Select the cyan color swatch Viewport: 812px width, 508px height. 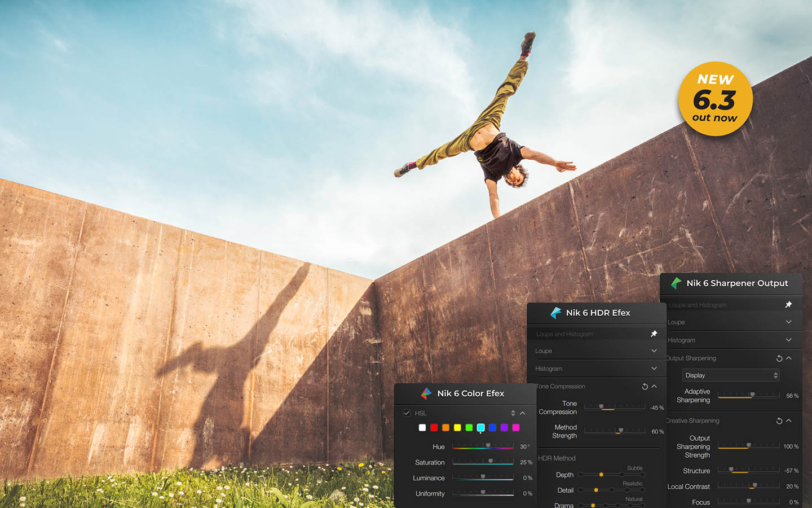tap(480, 428)
